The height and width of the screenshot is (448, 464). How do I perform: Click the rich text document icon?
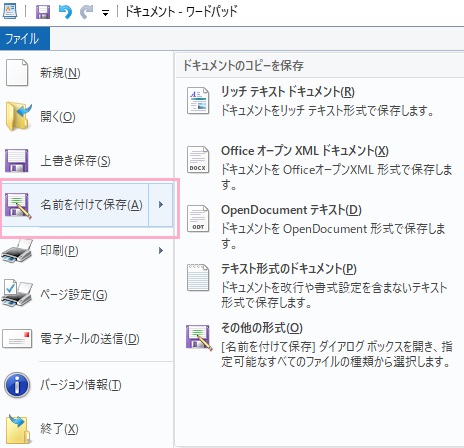point(198,101)
